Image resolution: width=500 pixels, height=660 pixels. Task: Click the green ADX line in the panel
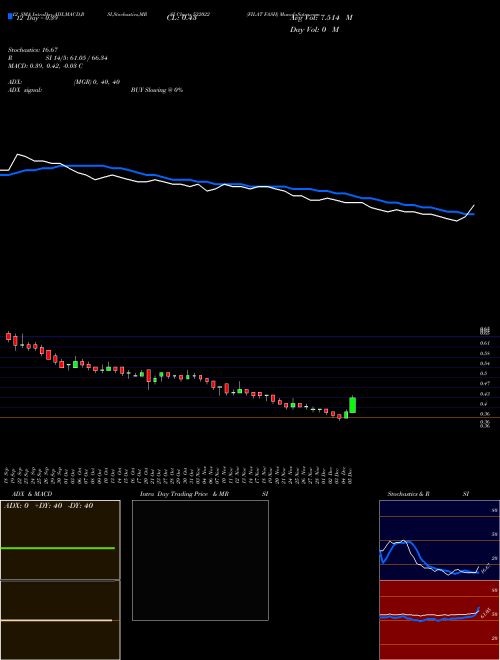click(x=58, y=548)
